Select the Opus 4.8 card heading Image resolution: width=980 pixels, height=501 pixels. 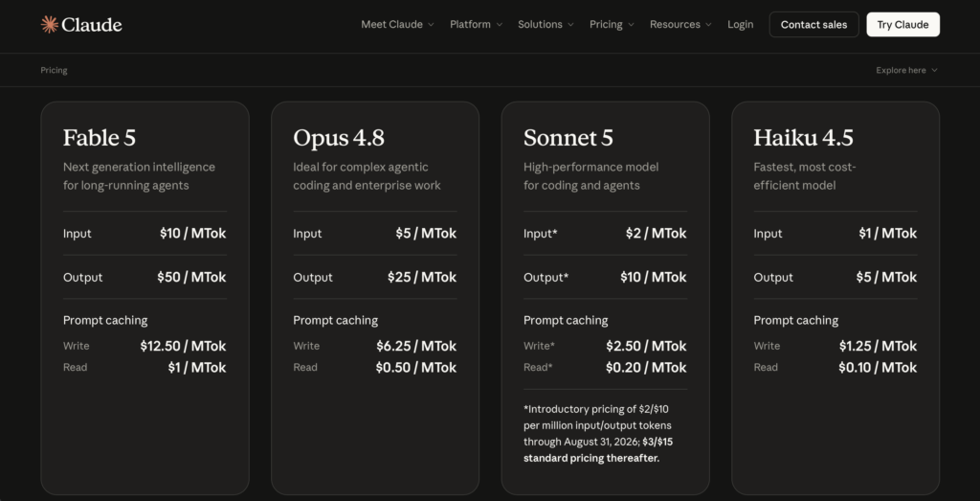[339, 138]
